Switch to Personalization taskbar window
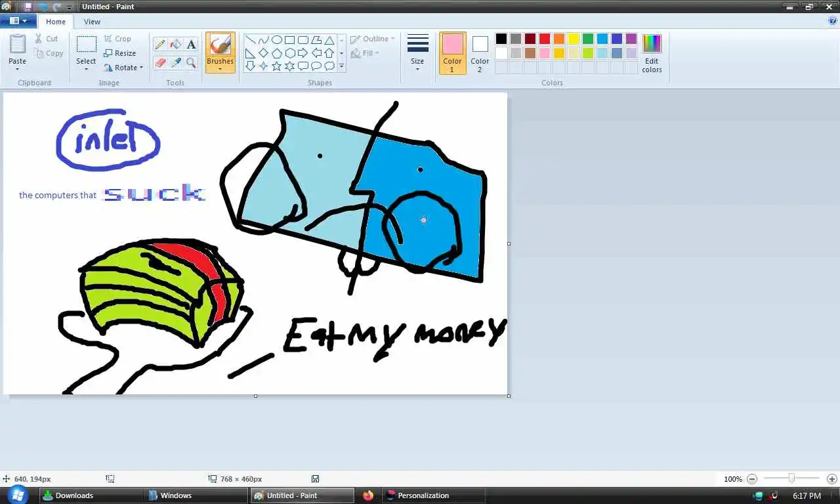Image resolution: width=840 pixels, height=504 pixels. point(434,495)
